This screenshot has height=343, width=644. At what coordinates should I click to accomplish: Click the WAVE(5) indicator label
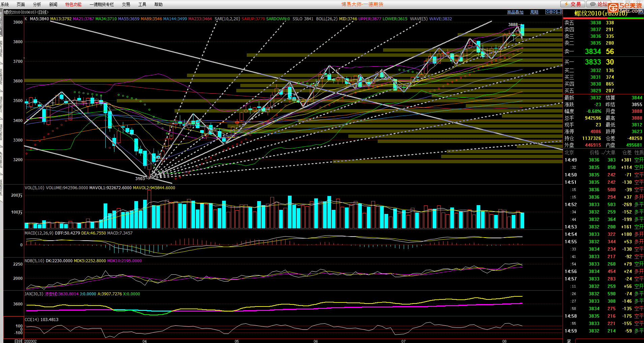coord(419,19)
